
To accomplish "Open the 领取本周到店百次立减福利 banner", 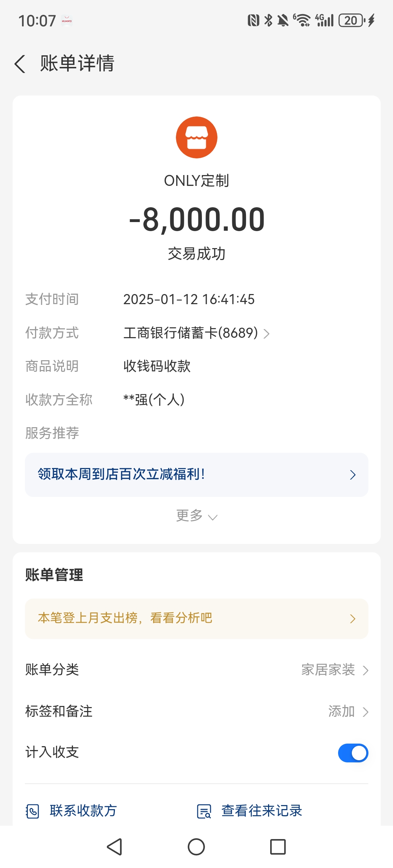I will 196,475.
